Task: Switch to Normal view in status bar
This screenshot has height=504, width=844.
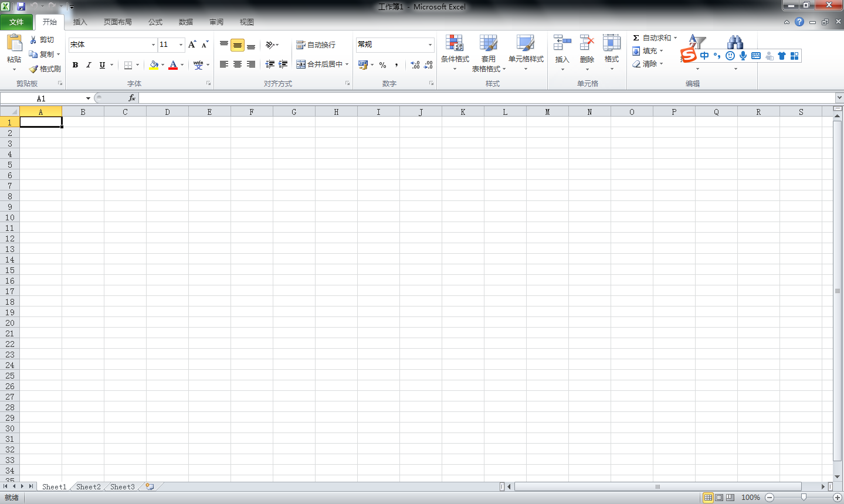Action: click(708, 498)
